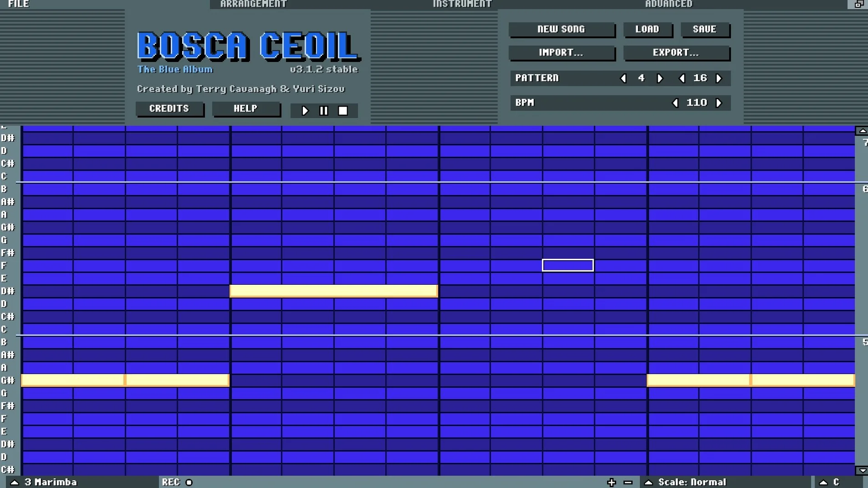The height and width of the screenshot is (488, 868).
Task: Pause playback with the pause icon
Action: click(324, 111)
